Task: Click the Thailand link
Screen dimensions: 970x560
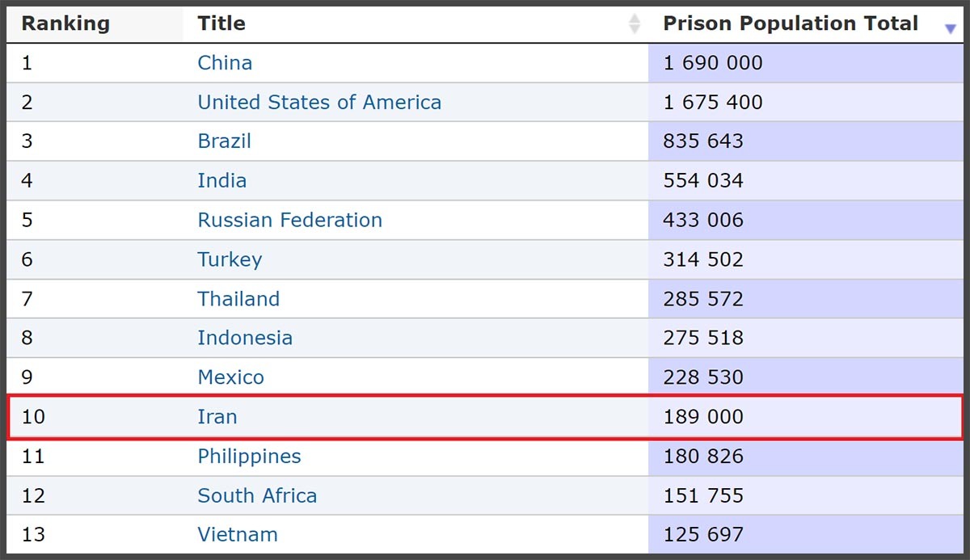Action: 238,299
